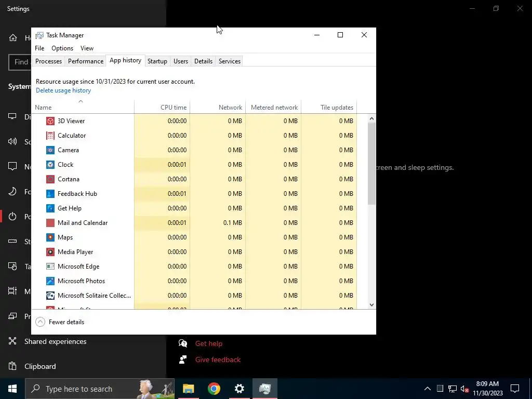Viewport: 532px width, 399px height.
Task: Switch to the Startup tab
Action: point(157,61)
